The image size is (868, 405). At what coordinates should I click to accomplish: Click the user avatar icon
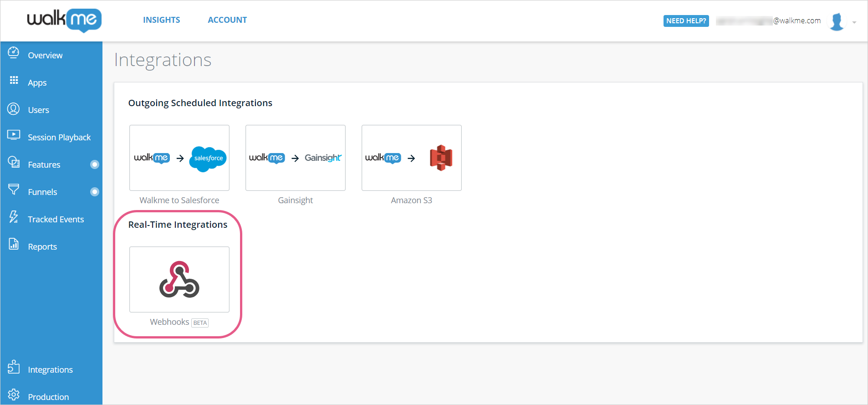tap(837, 21)
